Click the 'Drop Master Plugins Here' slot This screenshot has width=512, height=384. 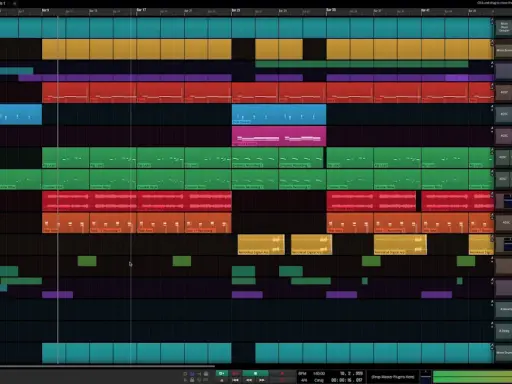point(393,377)
